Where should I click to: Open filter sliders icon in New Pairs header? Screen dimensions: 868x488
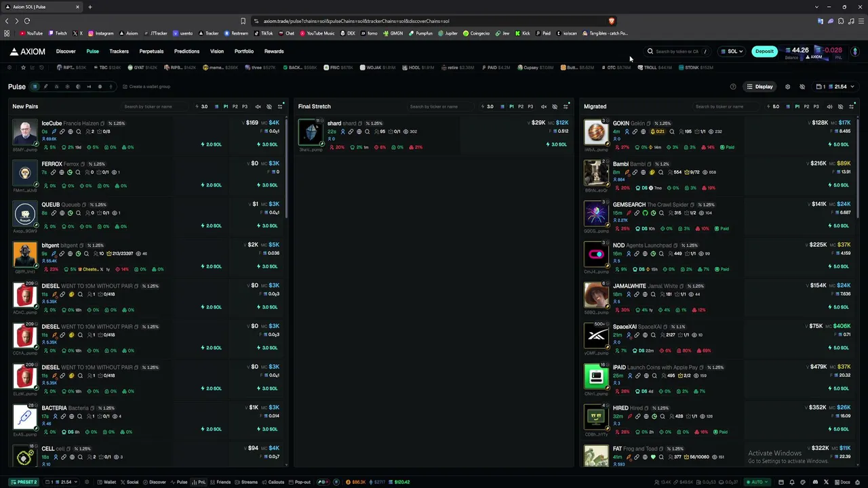[x=280, y=106]
